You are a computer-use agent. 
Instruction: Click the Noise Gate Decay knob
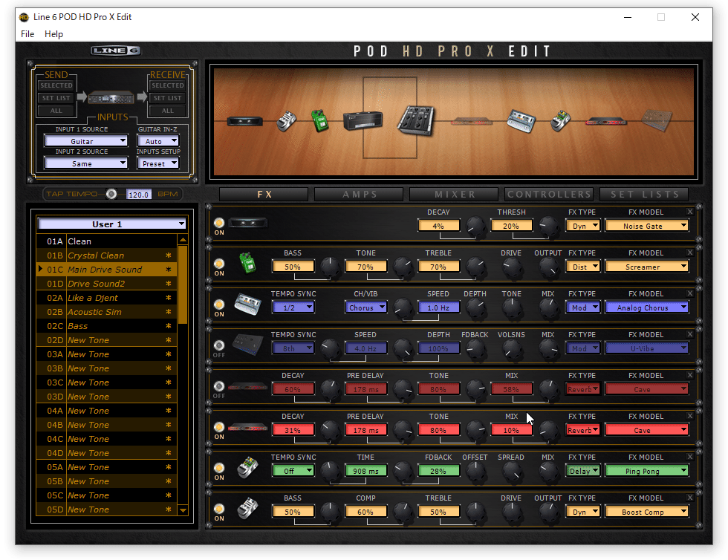coord(475,226)
